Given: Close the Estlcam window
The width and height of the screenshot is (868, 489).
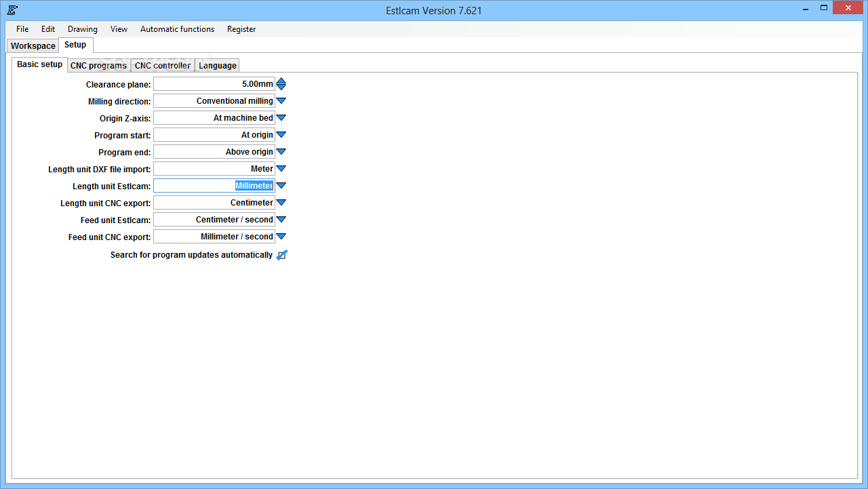Looking at the screenshot, I should pos(849,8).
